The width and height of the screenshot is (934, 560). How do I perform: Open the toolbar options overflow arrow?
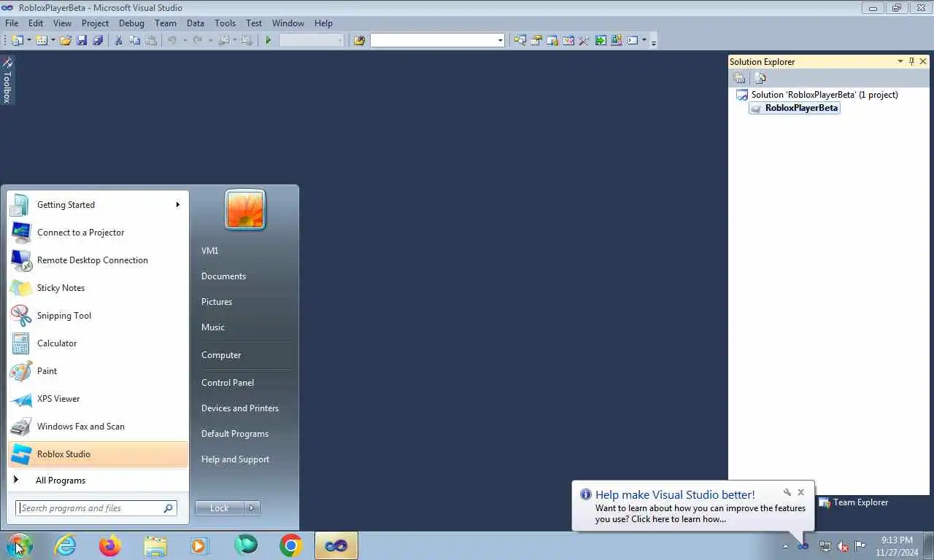pyautogui.click(x=654, y=42)
